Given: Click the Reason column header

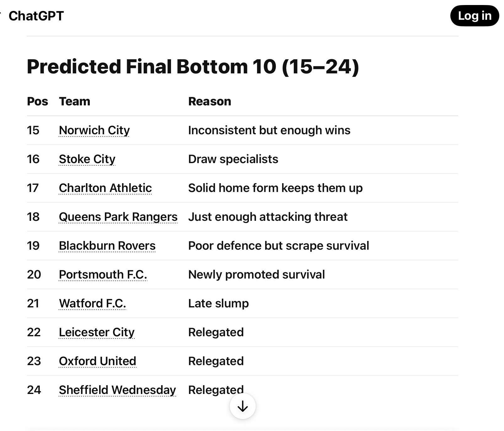Looking at the screenshot, I should pos(210,101).
